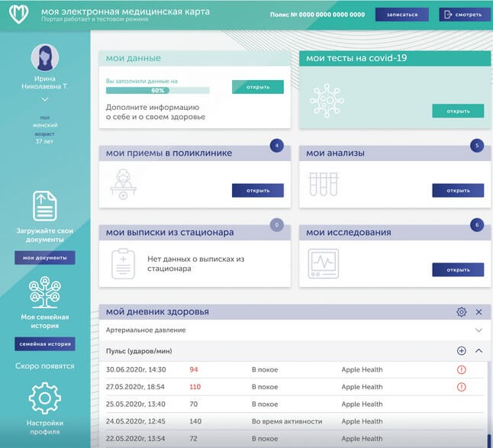Screen dimensions: 493x448
Task: Collapse the Пульс (ударов/мин) section
Action: click(478, 351)
